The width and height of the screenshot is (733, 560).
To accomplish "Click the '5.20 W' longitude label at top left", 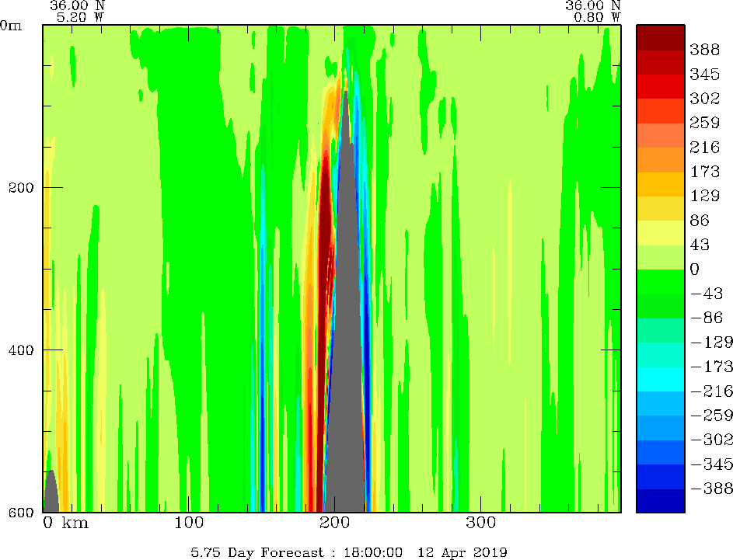I will 80,18.
